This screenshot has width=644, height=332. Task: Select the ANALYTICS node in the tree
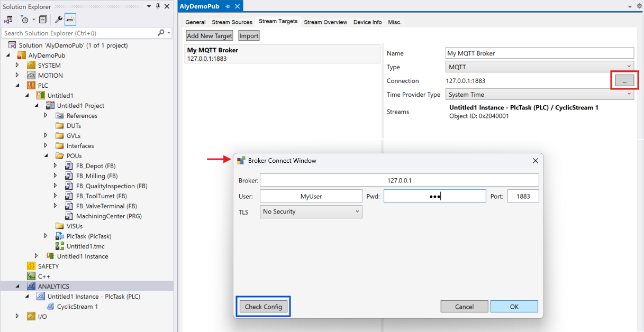pyautogui.click(x=53, y=286)
